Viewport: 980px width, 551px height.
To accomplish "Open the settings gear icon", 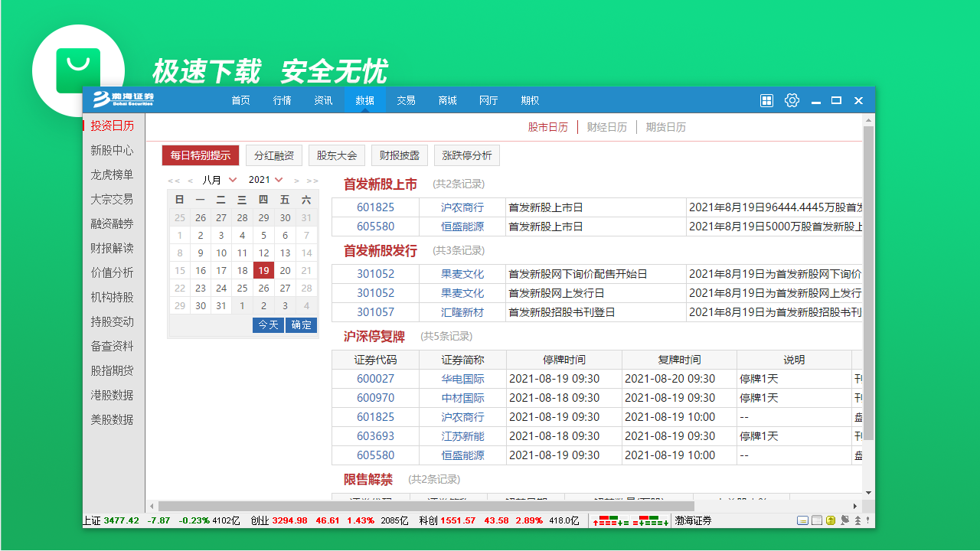I will pyautogui.click(x=792, y=100).
